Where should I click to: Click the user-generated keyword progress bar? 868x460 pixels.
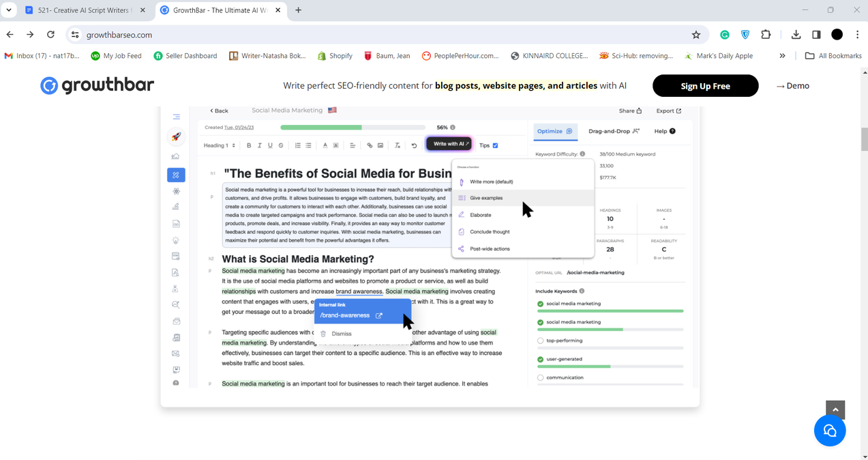click(x=610, y=366)
